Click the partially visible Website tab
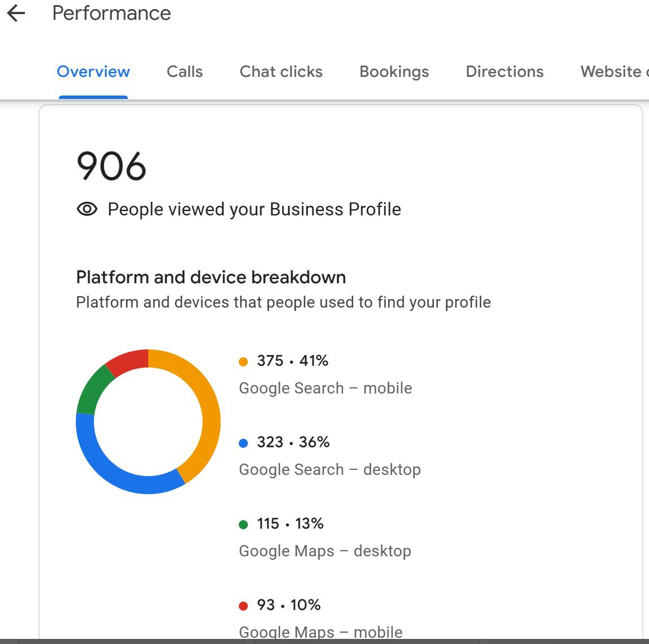The image size is (649, 644). [613, 72]
